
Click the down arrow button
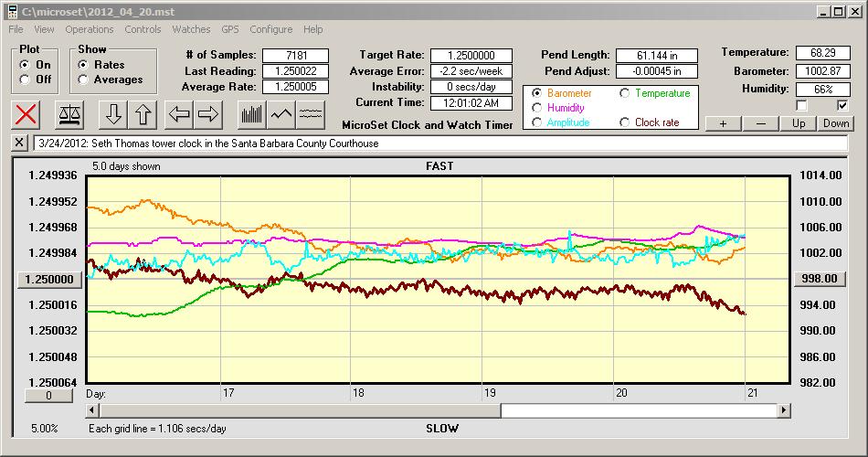(x=113, y=114)
